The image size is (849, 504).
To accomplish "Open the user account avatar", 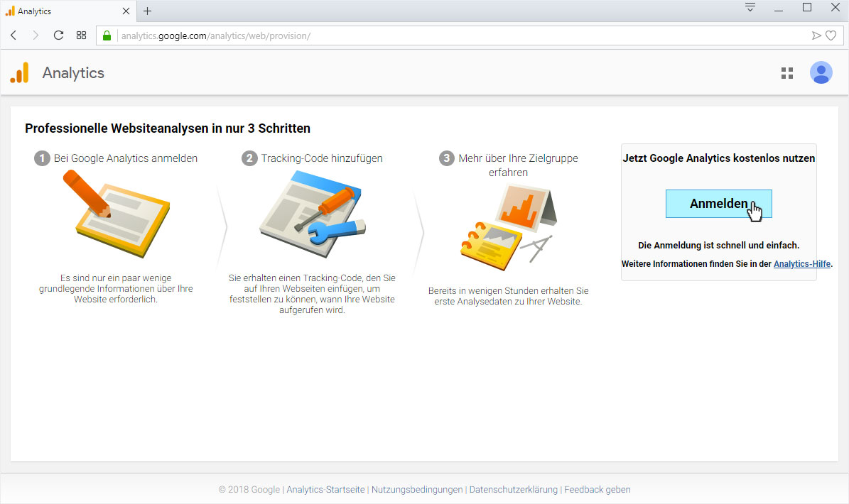I will click(x=821, y=72).
